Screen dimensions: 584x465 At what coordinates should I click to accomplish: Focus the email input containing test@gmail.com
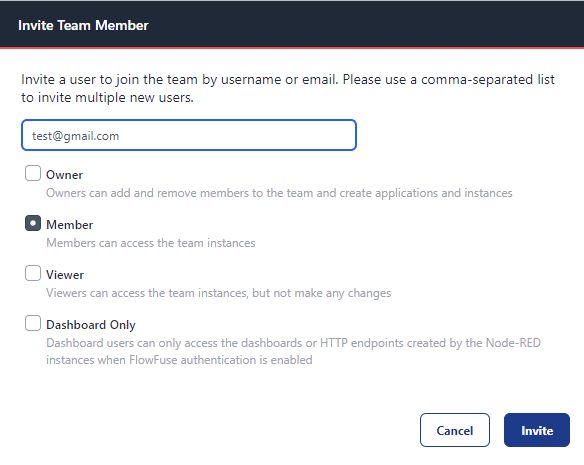[189, 135]
